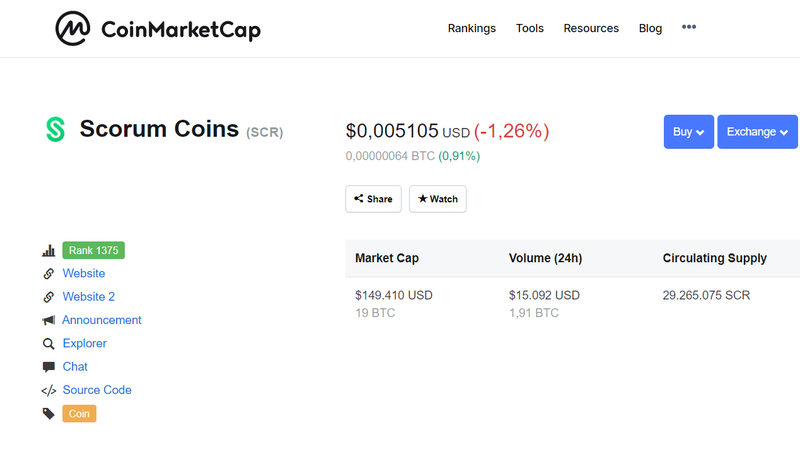This screenshot has height=452, width=800.
Task: Click the green Scorum Coins logo
Action: tap(55, 130)
